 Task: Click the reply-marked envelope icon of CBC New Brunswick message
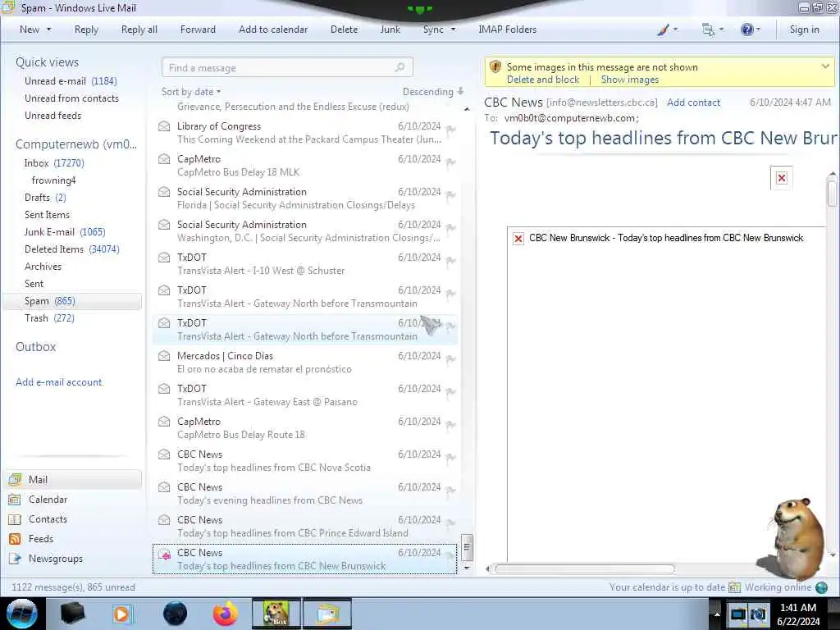[164, 555]
